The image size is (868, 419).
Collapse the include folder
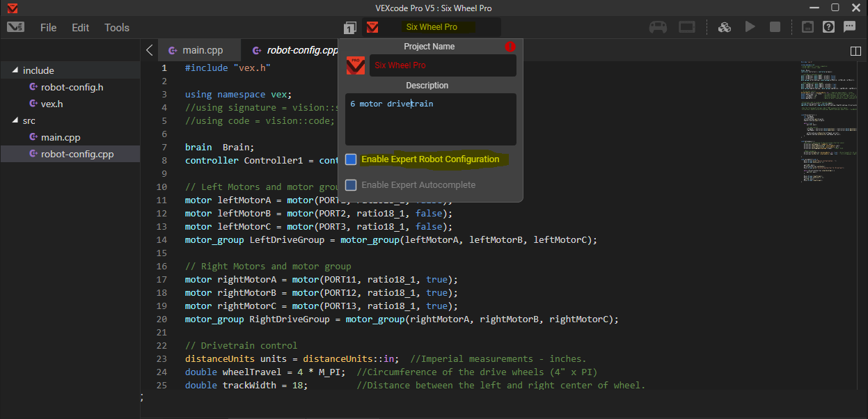pos(13,70)
